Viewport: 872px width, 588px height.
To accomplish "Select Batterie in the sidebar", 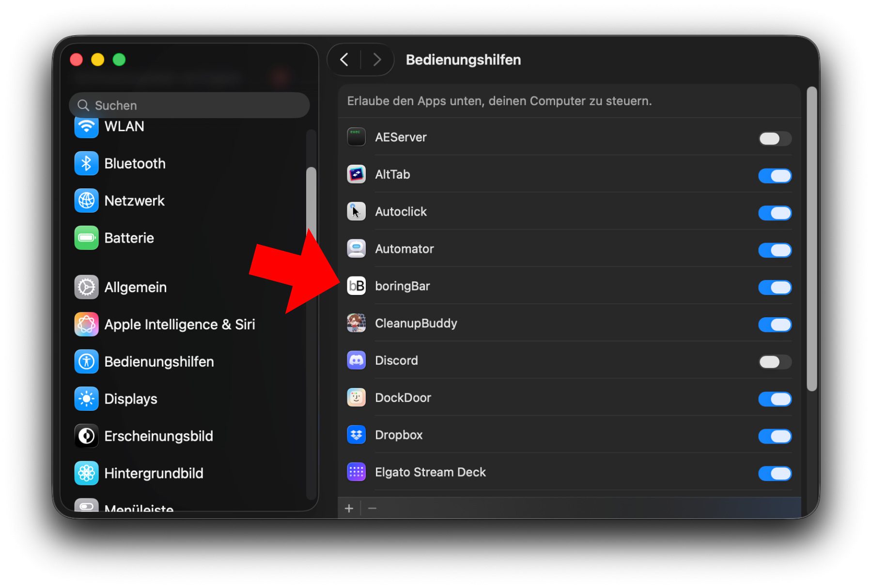I will 129,238.
